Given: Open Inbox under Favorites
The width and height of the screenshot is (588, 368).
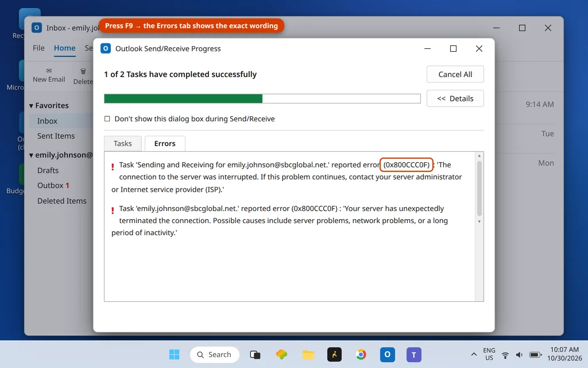Looking at the screenshot, I should point(47,121).
